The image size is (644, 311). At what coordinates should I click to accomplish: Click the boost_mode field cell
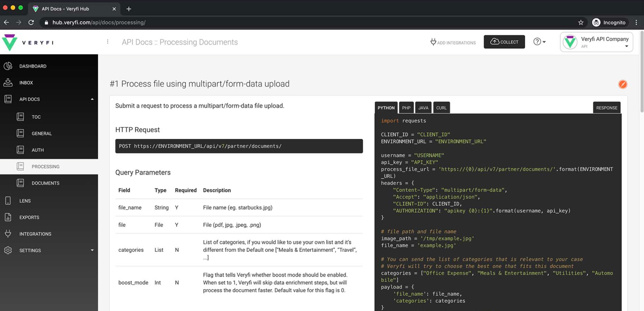click(133, 283)
